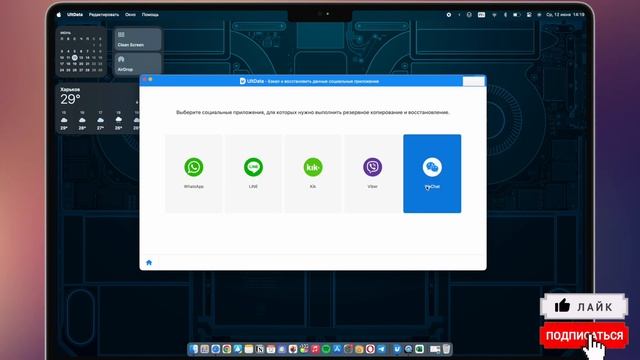
Task: Launch Opera browser from the Dock
Action: pyautogui.click(x=370, y=349)
